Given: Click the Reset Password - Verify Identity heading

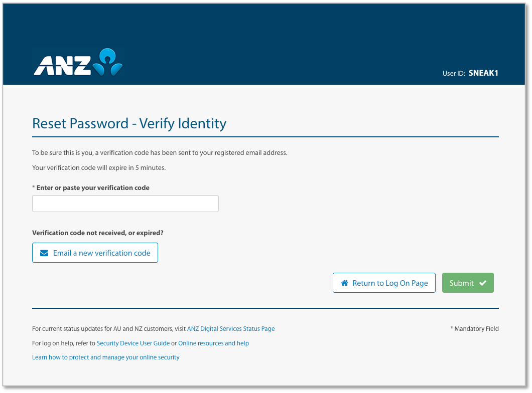Looking at the screenshot, I should pos(129,123).
